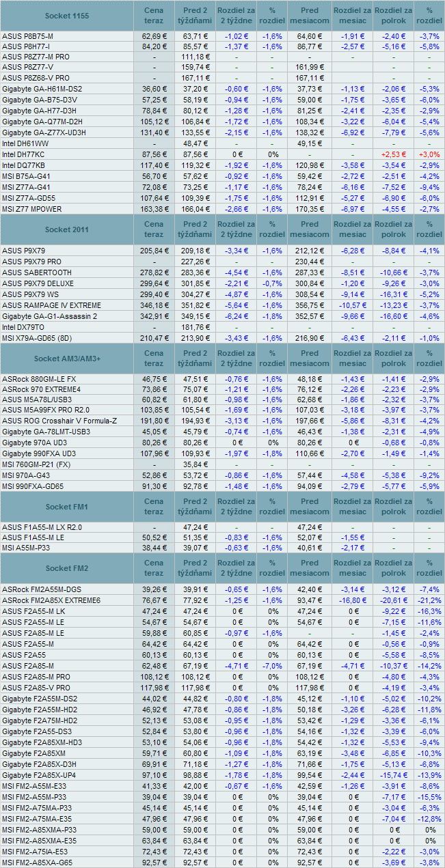Image resolution: width=445 pixels, height=868 pixels.
Task: Select the 'ASUS P9X79 DELUXE' row name
Action: pyautogui.click(x=38, y=283)
